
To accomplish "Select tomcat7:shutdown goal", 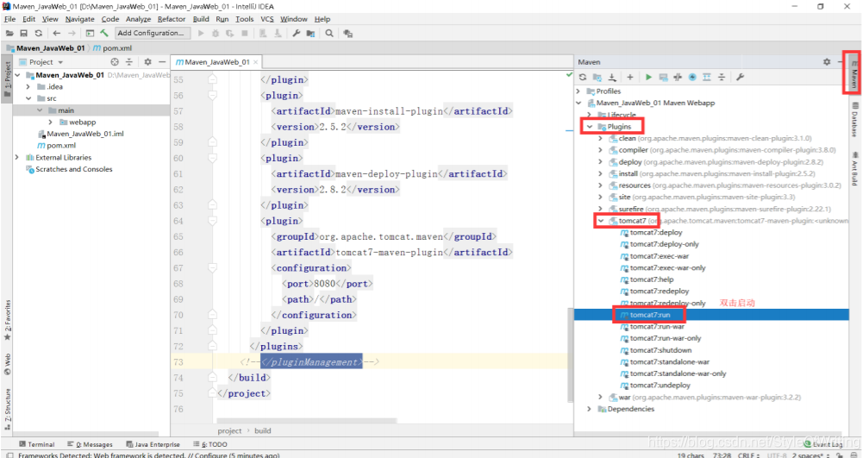I will [661, 350].
